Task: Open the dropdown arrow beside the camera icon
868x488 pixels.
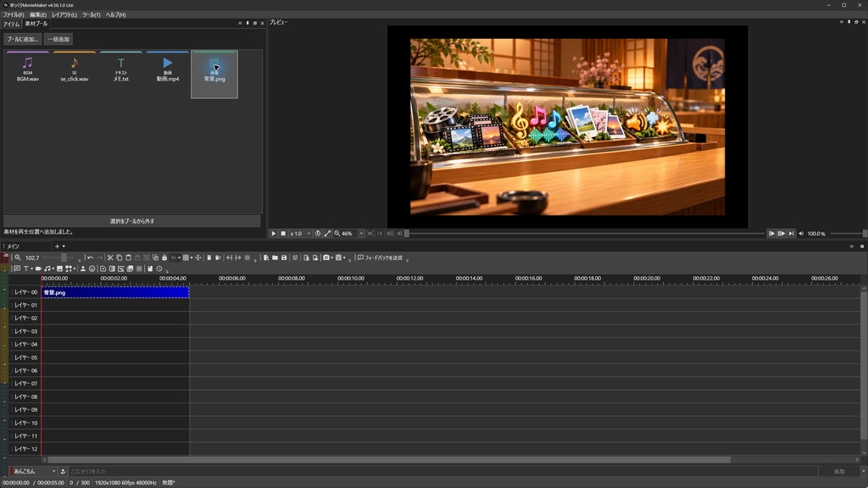Action: [x=332, y=258]
